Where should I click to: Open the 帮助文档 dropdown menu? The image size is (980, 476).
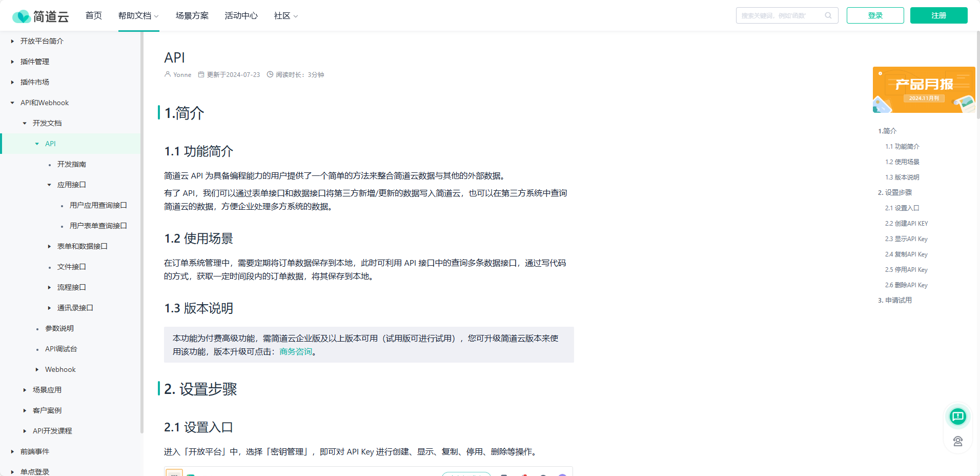138,16
